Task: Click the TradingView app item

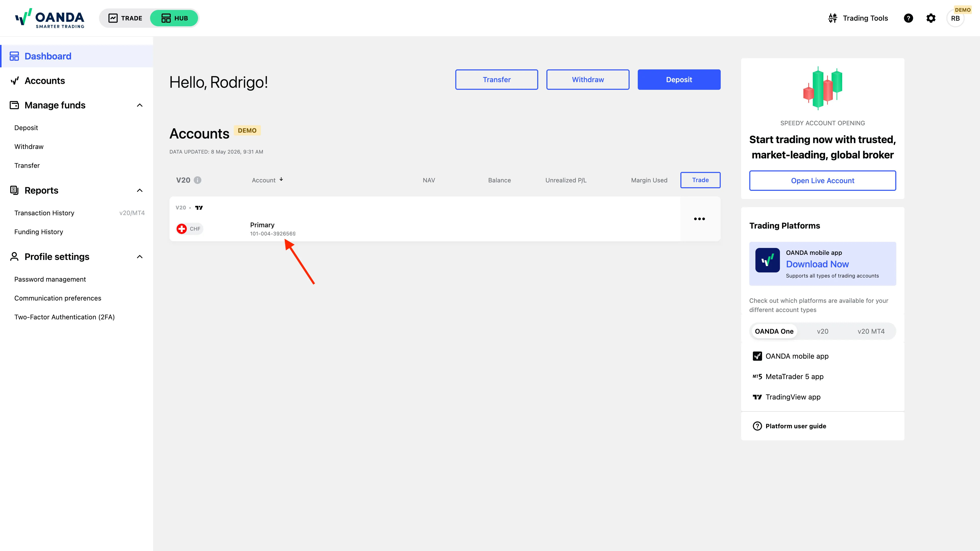Action: (786, 397)
